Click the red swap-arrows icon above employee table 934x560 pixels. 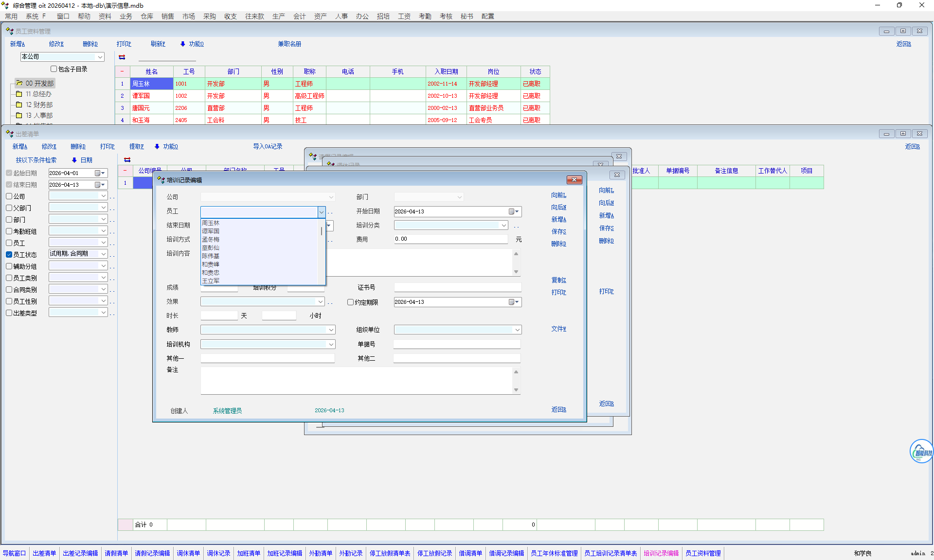(122, 57)
